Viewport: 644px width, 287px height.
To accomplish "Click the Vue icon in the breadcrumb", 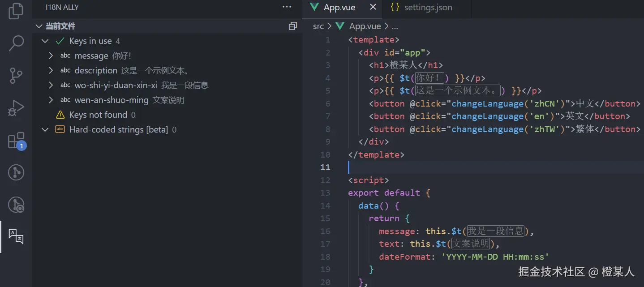I will click(x=340, y=26).
